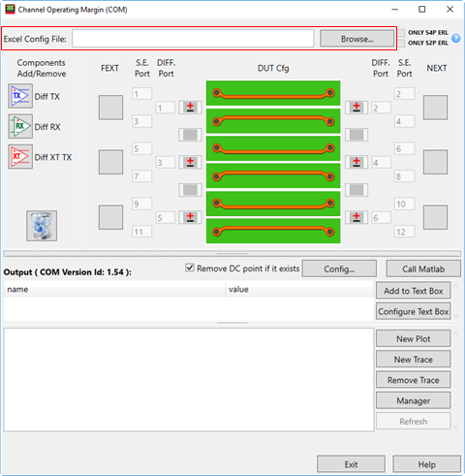
Task: Open the blue help question mark icon
Action: pyautogui.click(x=456, y=38)
